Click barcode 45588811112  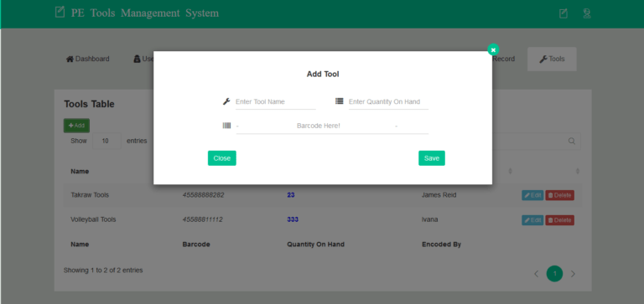click(x=202, y=219)
